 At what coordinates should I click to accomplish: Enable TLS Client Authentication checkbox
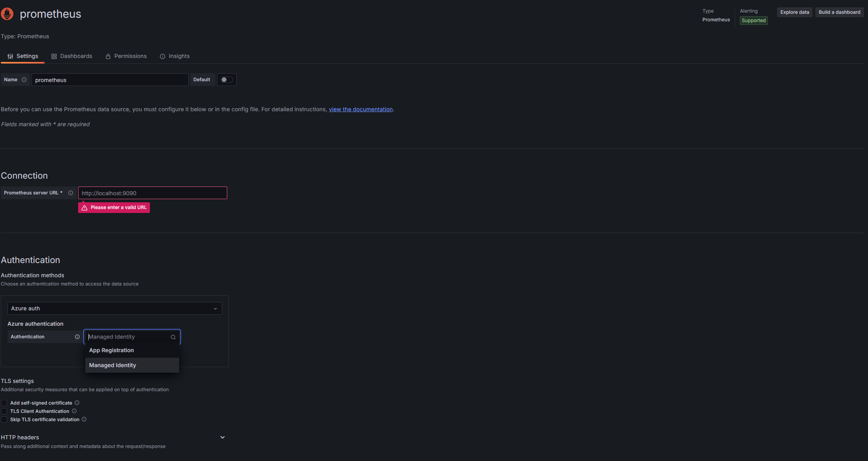point(4,411)
